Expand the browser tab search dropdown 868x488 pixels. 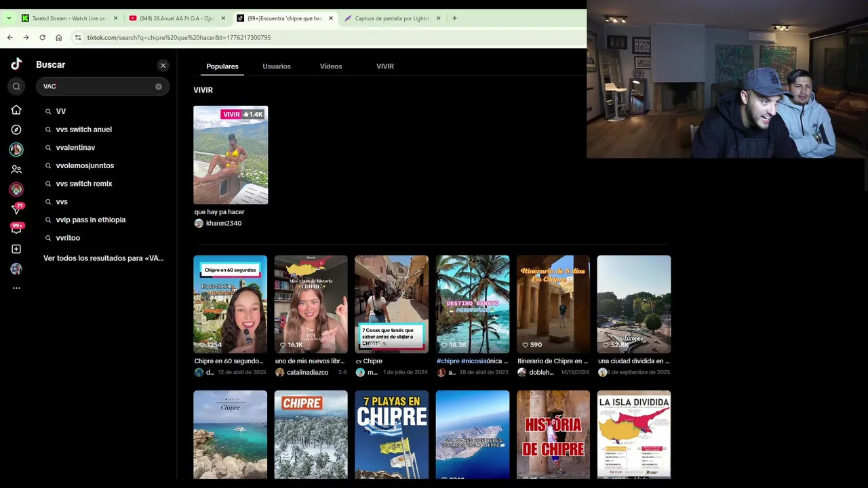tap(8, 18)
